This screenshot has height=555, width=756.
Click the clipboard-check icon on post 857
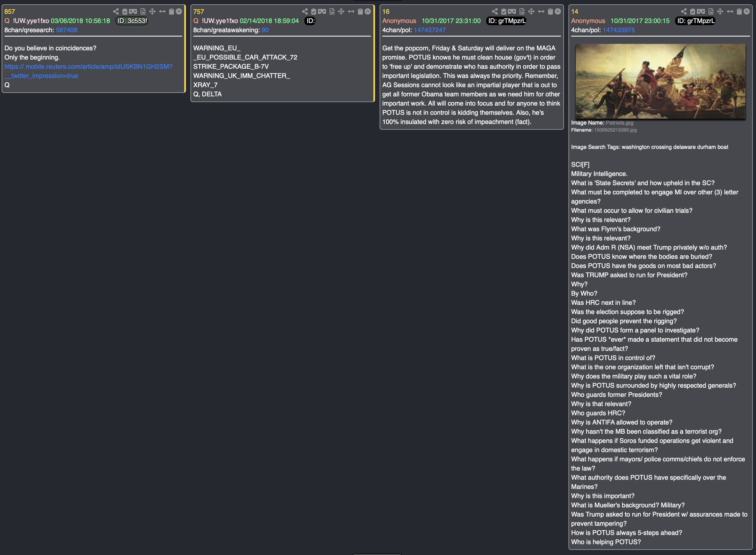[124, 11]
